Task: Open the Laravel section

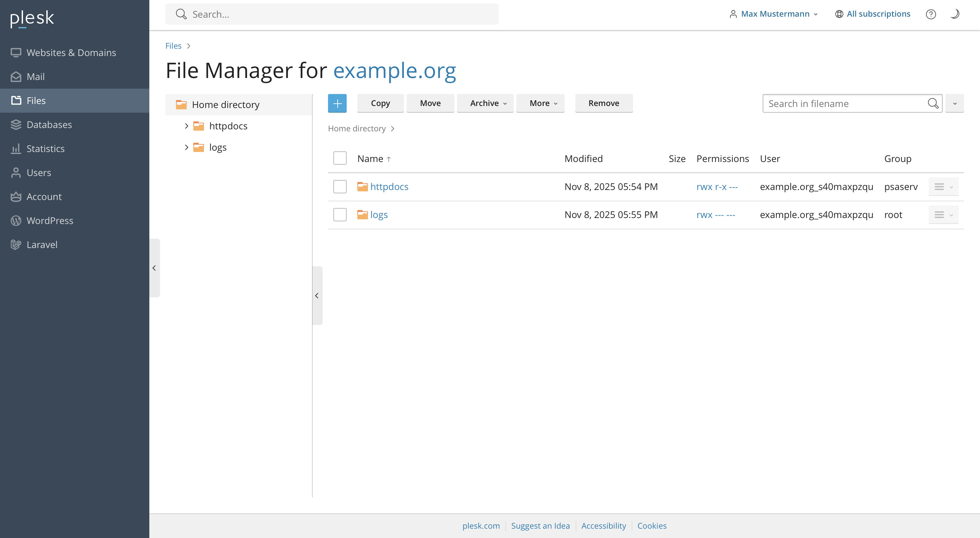Action: [42, 245]
